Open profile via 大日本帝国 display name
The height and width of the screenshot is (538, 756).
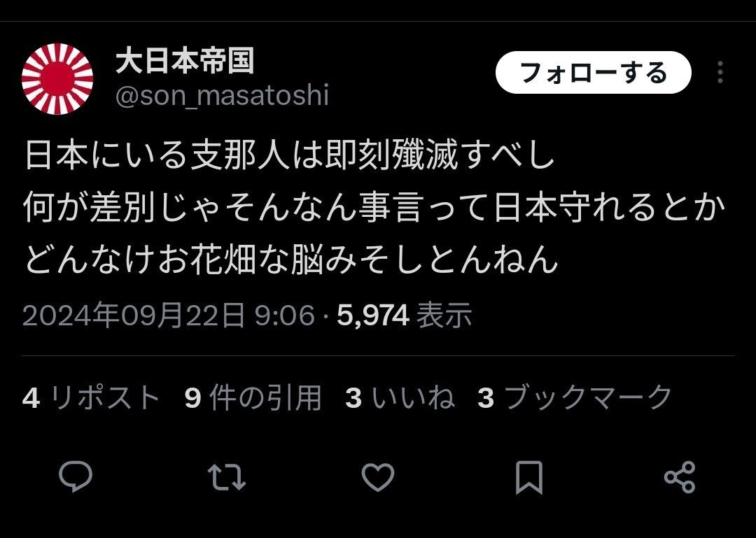(185, 62)
